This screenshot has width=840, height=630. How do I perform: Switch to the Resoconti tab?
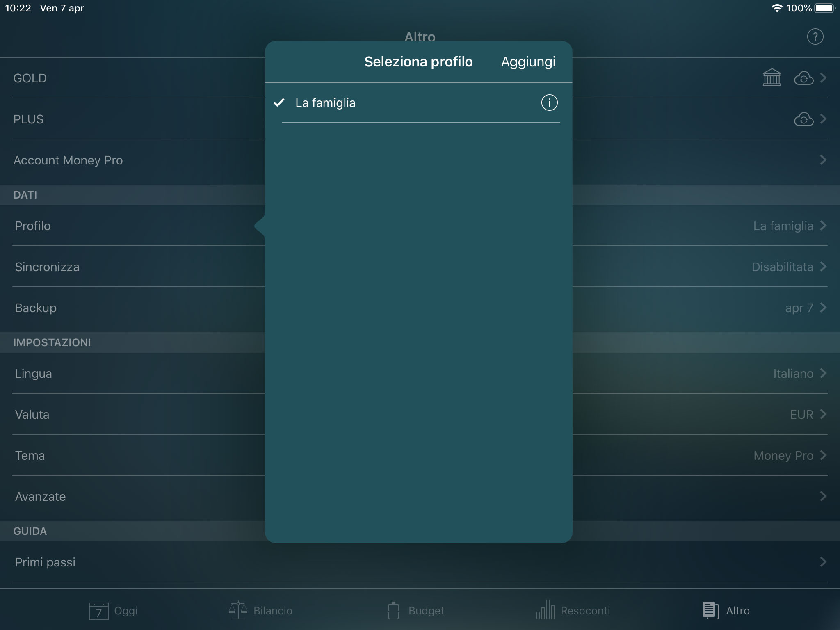point(573,610)
